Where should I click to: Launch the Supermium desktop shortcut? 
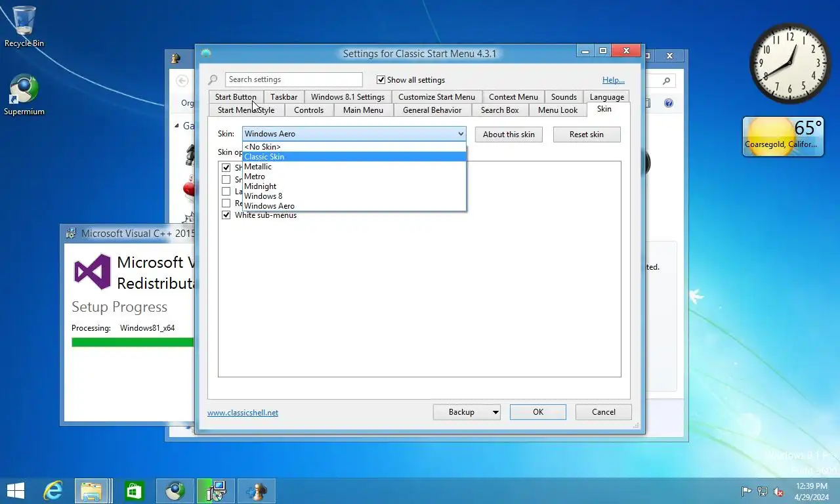24,95
